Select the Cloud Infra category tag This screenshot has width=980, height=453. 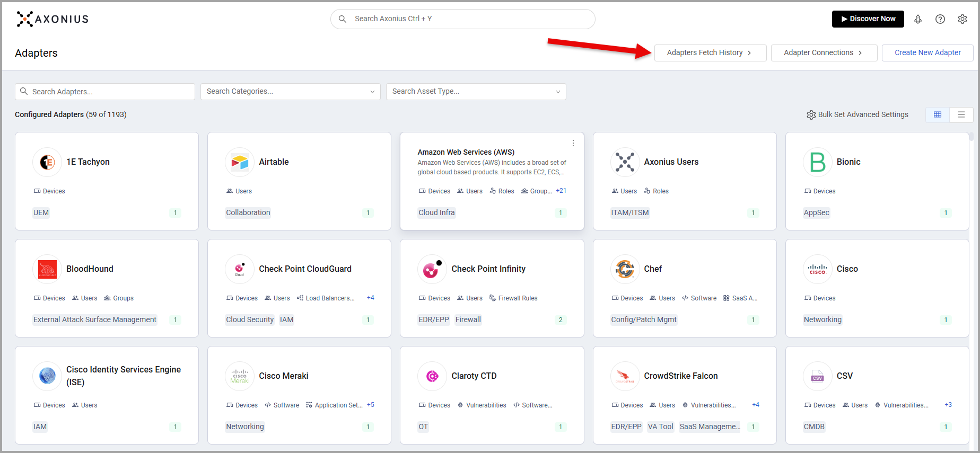[436, 212]
